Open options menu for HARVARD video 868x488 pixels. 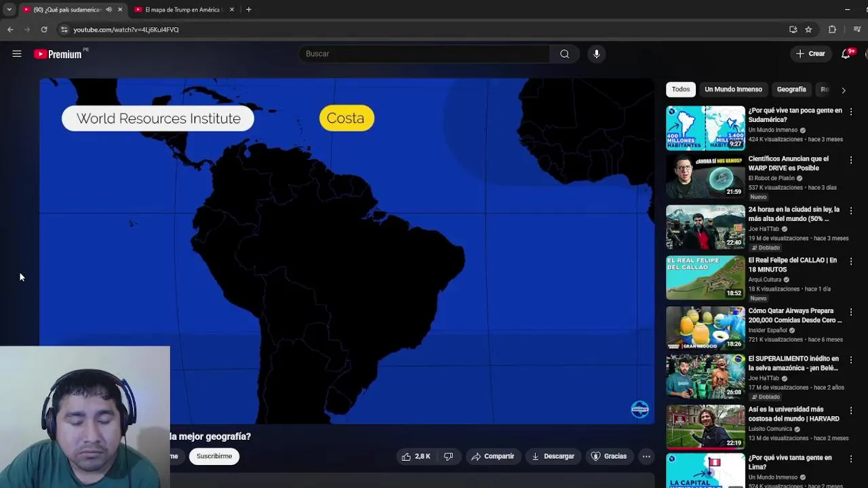851,411
